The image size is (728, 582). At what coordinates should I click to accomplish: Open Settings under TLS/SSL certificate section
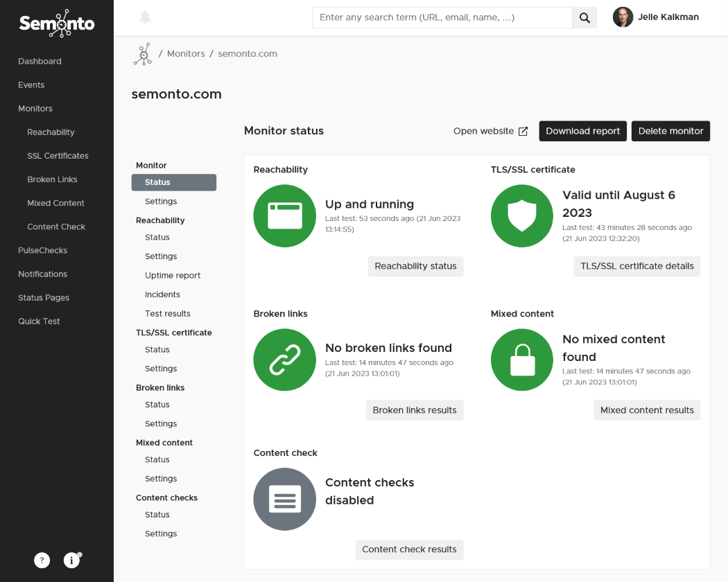[161, 369]
